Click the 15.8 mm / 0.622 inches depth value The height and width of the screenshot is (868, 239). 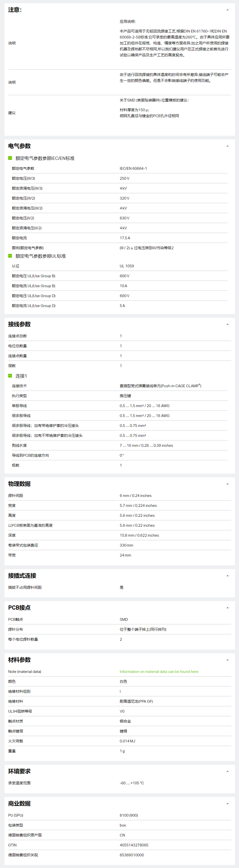139,535
